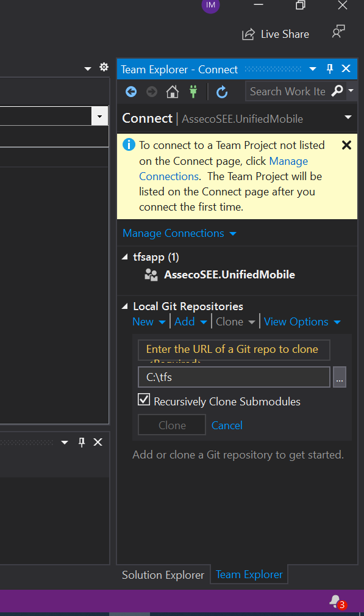Open the New repository dropdown
Screen dimensions: 364x616
click(149, 322)
